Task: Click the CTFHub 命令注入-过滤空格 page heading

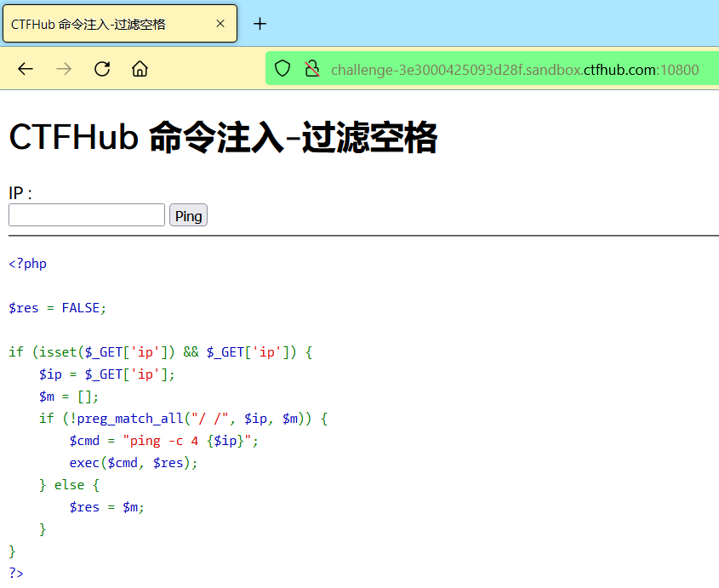Action: coord(223,137)
